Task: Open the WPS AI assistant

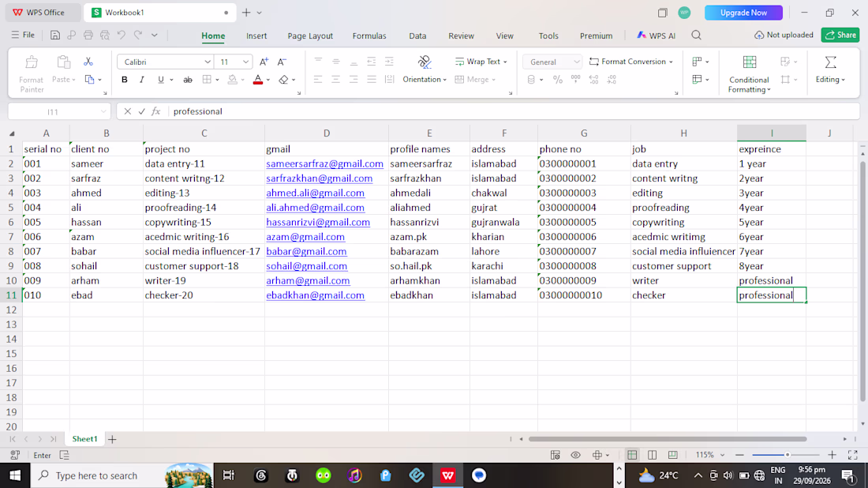Action: (x=656, y=36)
